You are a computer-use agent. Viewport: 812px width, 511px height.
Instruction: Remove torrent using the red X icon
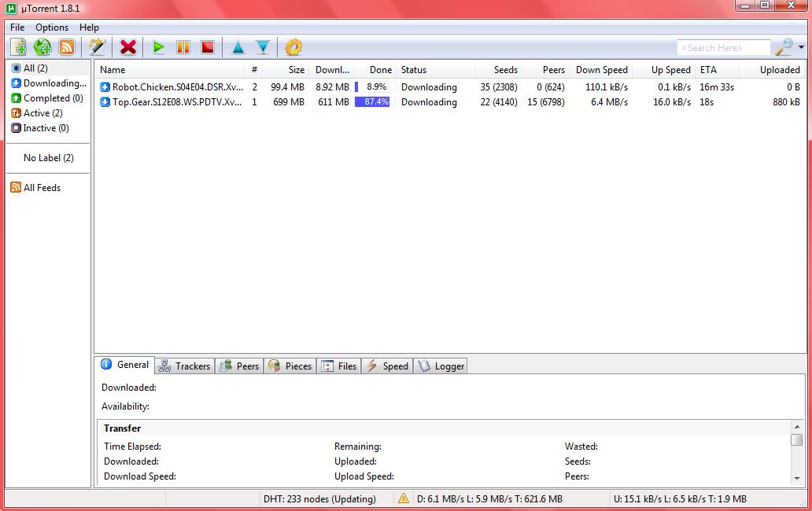tap(128, 48)
